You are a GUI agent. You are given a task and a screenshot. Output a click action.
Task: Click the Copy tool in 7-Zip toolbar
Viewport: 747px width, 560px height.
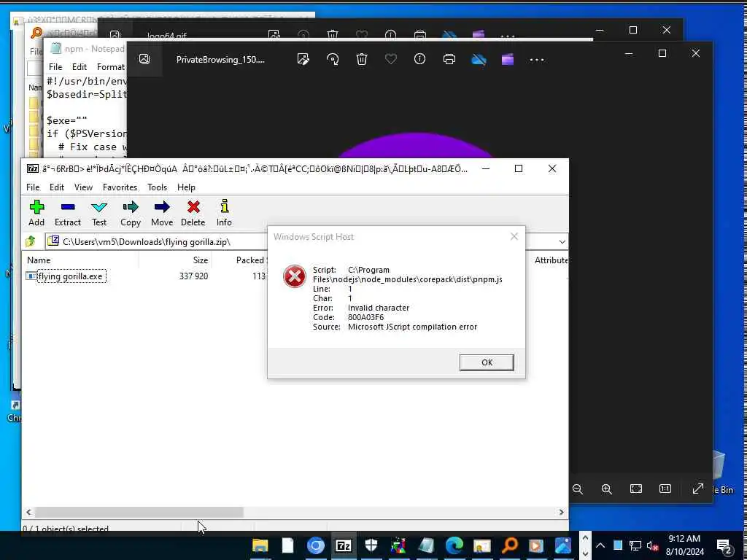(x=130, y=213)
